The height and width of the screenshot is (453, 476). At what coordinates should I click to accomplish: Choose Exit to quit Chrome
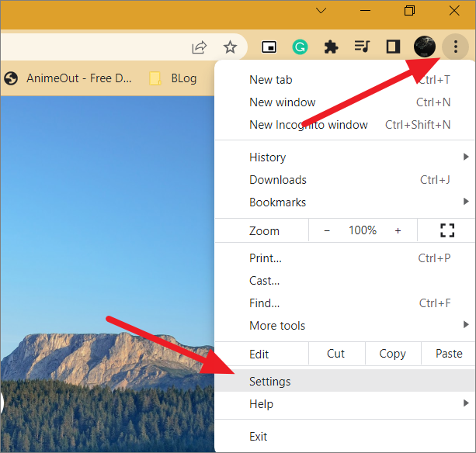pyautogui.click(x=345, y=437)
